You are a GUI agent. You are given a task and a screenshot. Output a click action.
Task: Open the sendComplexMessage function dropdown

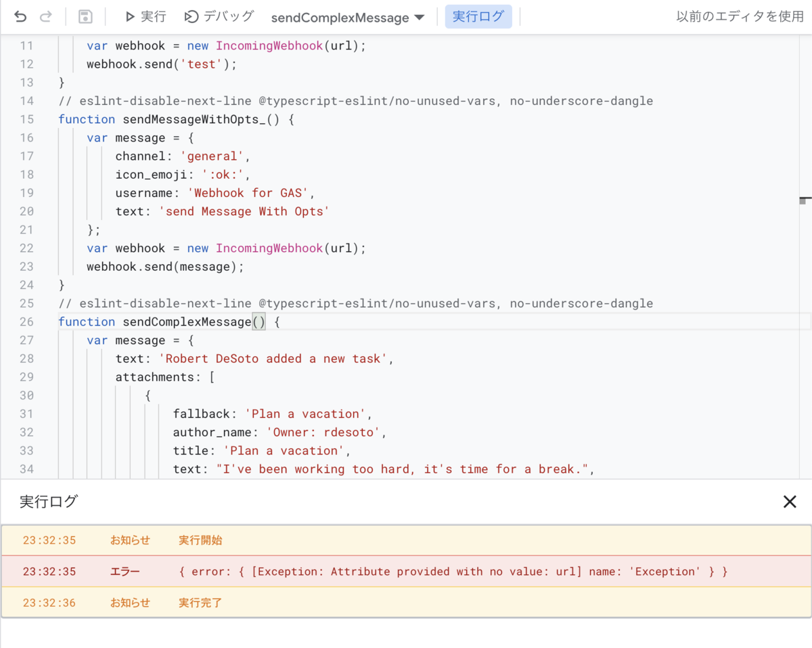click(348, 18)
